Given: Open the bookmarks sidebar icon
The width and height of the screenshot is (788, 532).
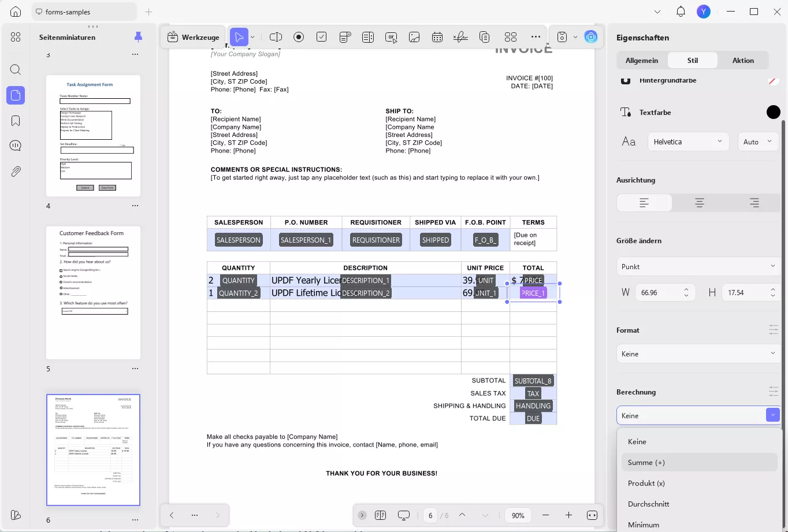Looking at the screenshot, I should (x=16, y=121).
